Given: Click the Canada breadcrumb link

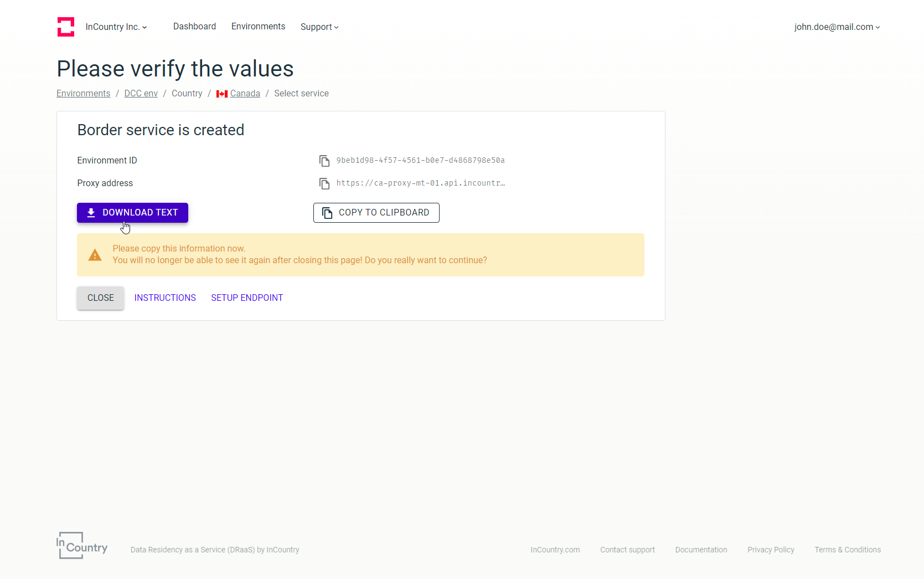Looking at the screenshot, I should point(245,94).
